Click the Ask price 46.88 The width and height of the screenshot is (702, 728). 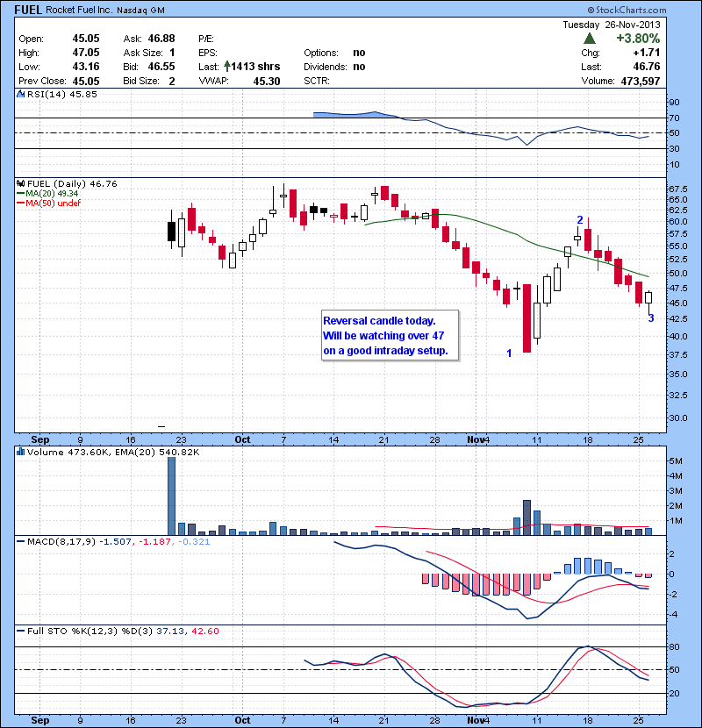click(161, 39)
